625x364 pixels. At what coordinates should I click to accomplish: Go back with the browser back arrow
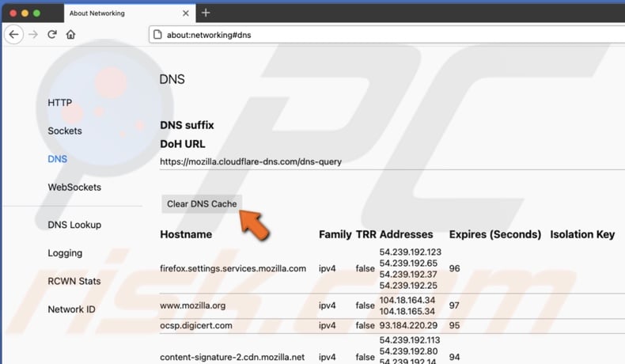pos(14,35)
